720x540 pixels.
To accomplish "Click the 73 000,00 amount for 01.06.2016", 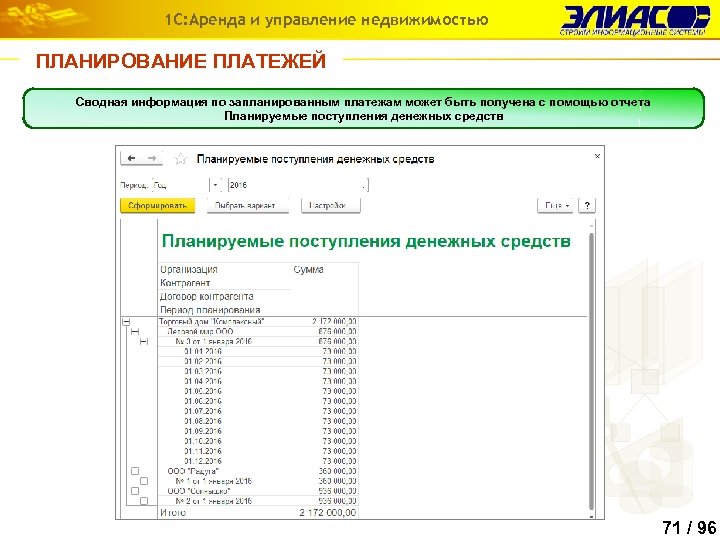I will click(339, 401).
